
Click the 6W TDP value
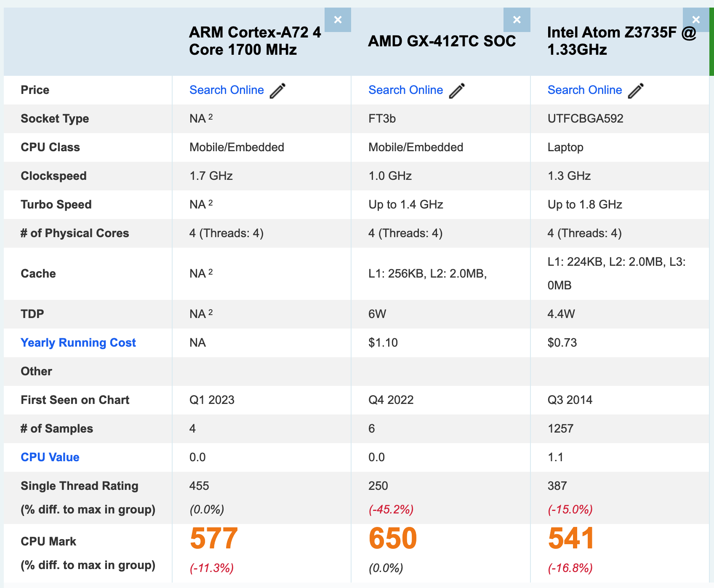pos(377,314)
